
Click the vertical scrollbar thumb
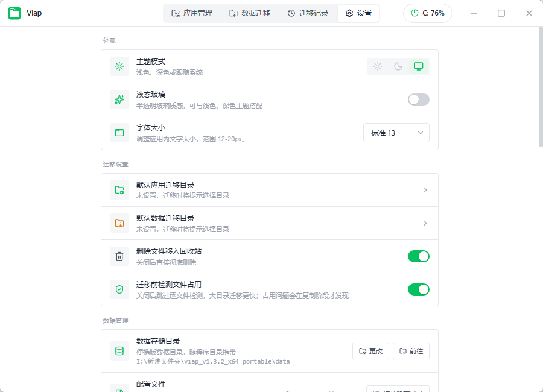point(541,87)
